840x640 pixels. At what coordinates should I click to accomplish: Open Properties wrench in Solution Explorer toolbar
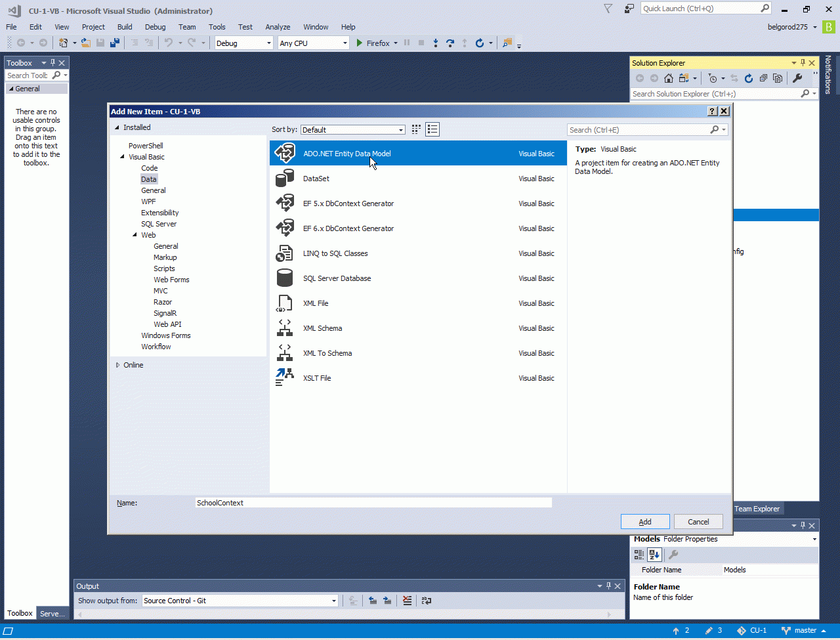click(797, 79)
